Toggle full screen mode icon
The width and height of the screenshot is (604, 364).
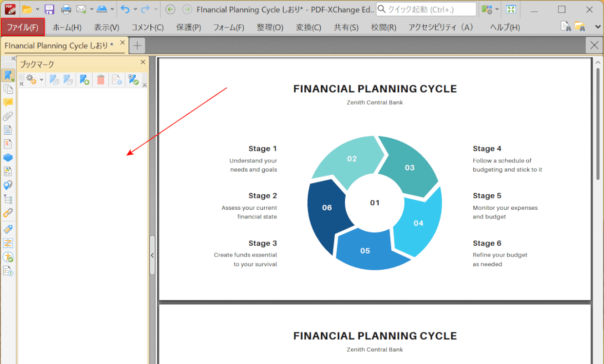point(511,9)
